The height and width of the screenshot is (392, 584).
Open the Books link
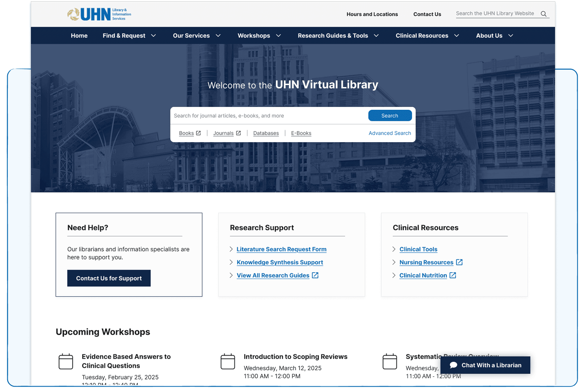coord(186,133)
